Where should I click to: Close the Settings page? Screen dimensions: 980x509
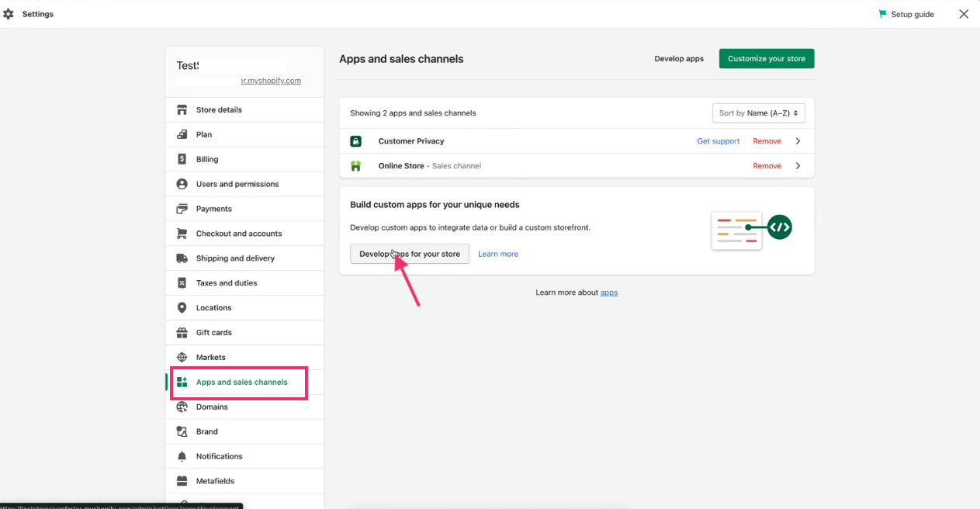point(964,14)
